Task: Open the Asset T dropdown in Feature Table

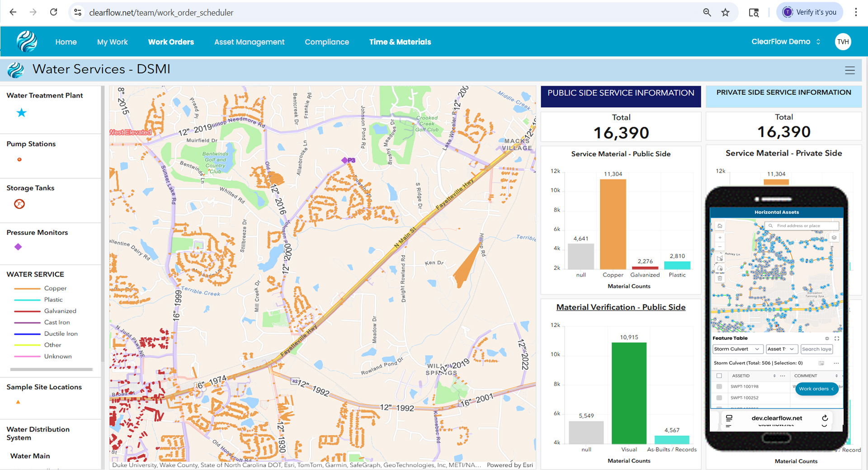Action: coord(781,349)
